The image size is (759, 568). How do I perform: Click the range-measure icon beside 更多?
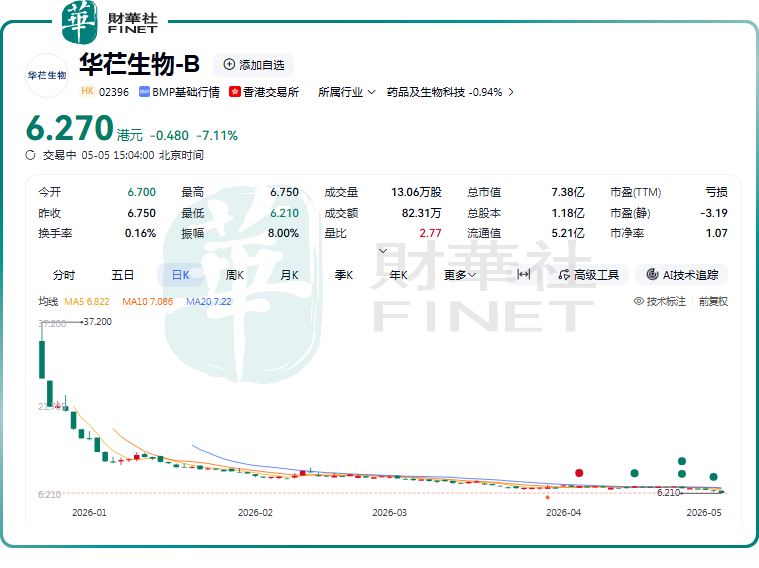(524, 275)
